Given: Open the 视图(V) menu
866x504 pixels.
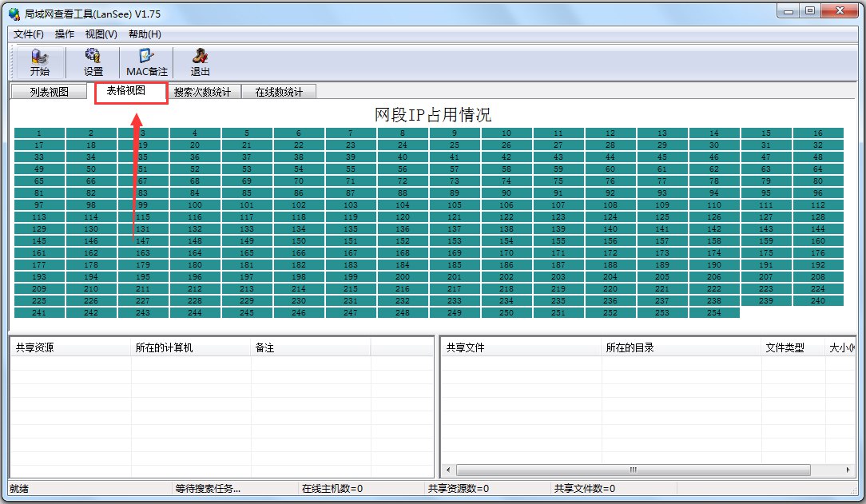Looking at the screenshot, I should [x=101, y=34].
